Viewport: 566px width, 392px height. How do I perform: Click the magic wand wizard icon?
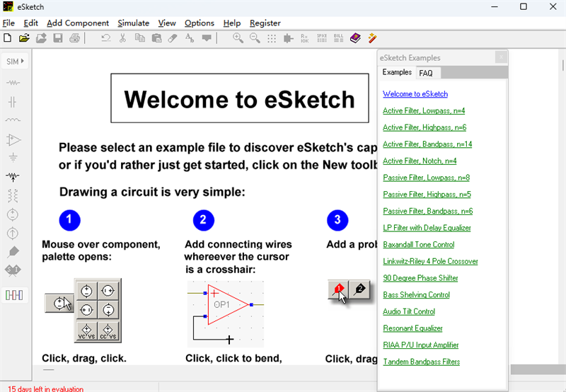373,38
